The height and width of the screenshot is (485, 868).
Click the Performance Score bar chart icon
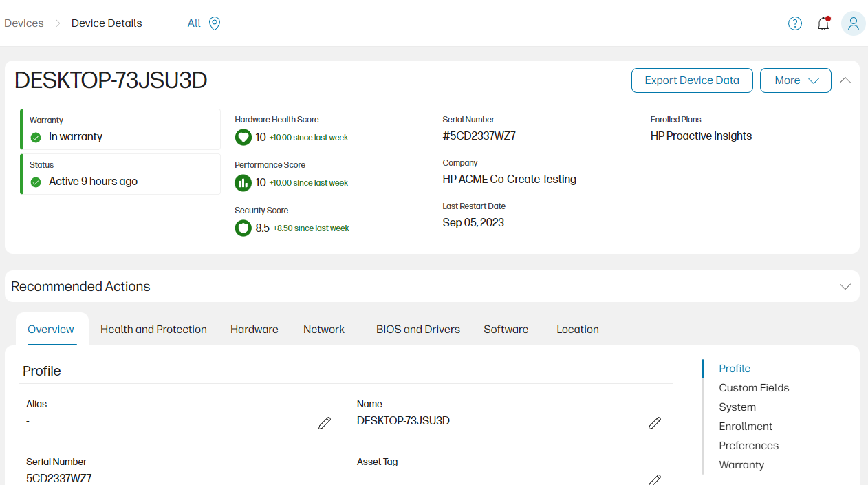(x=243, y=182)
